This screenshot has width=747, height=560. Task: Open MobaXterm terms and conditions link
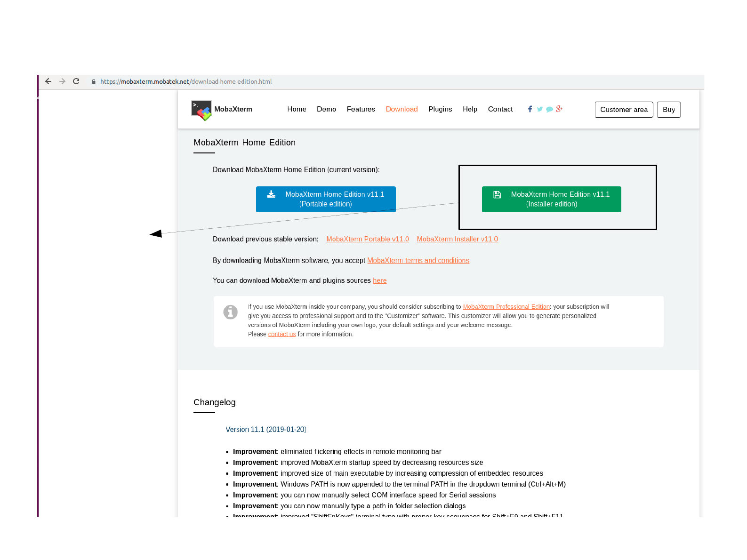(418, 260)
